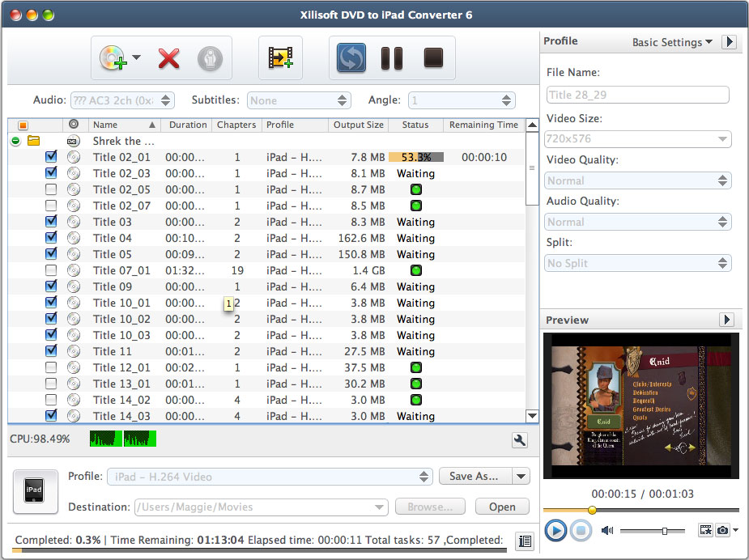
Task: Enable the Title 12_01 checkbox
Action: pyautogui.click(x=51, y=367)
